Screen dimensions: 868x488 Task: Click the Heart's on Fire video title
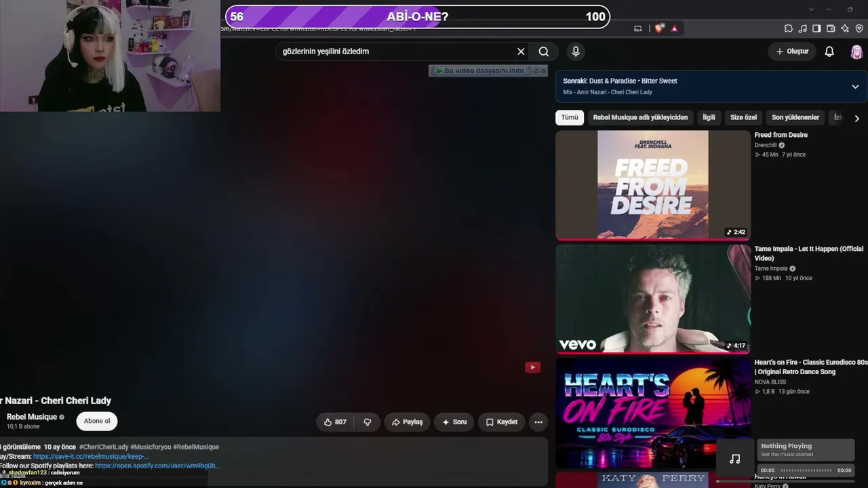coord(811,367)
